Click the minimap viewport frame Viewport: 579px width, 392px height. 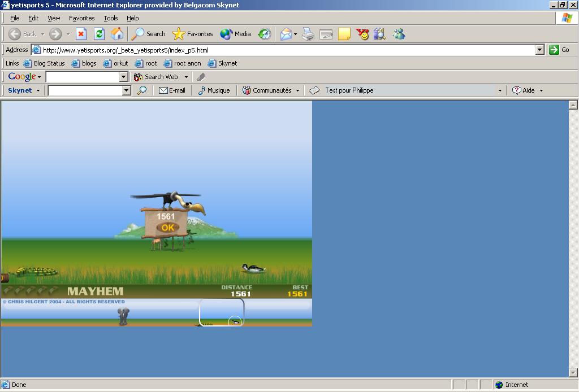click(222, 312)
